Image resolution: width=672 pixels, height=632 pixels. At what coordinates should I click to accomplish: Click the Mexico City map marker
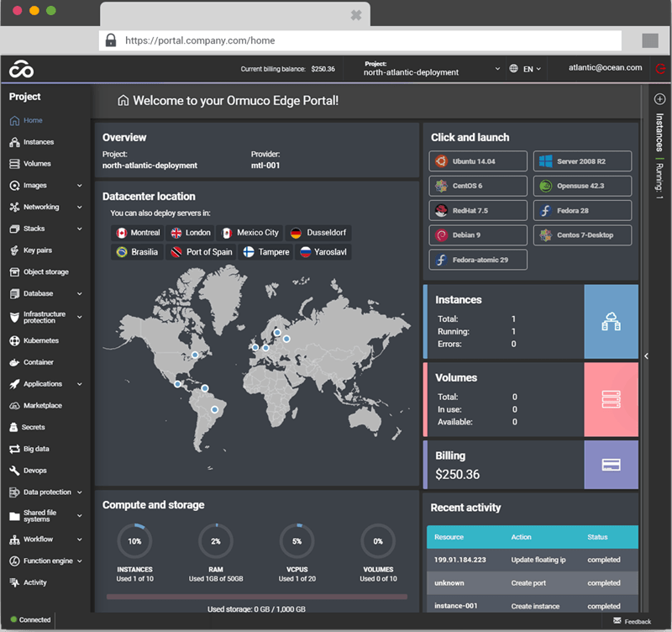pyautogui.click(x=177, y=384)
